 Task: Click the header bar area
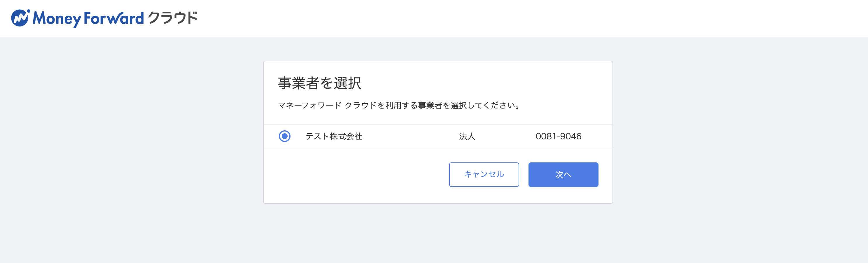click(434, 17)
